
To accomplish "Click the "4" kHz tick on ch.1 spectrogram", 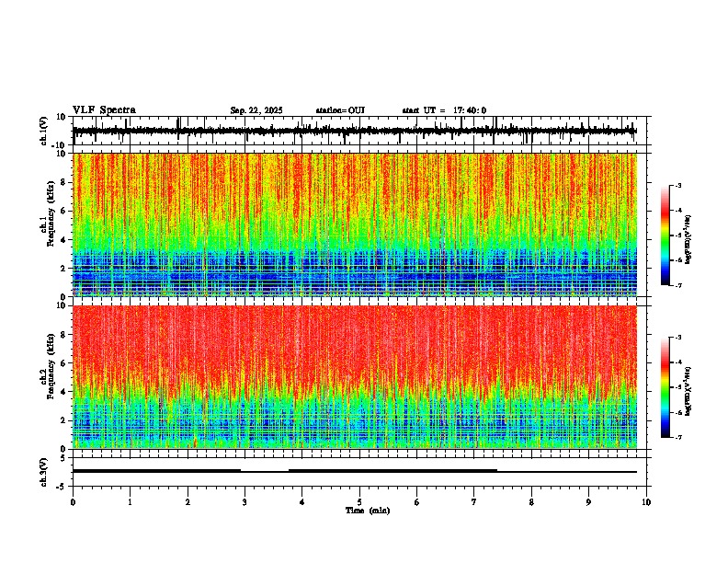I will coord(63,240).
